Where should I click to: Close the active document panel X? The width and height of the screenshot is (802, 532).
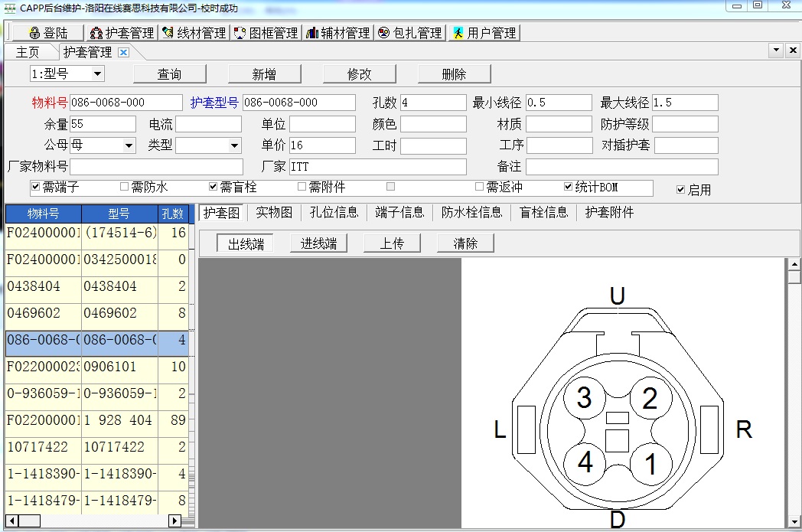click(793, 50)
